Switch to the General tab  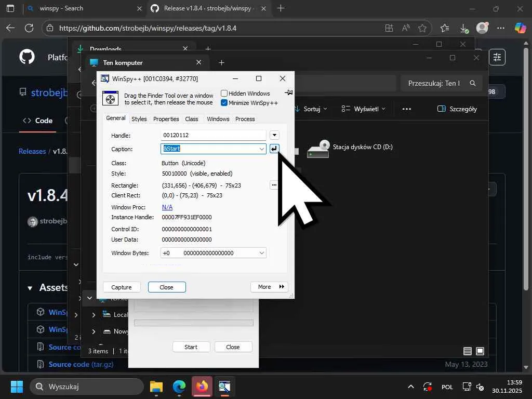tap(116, 118)
